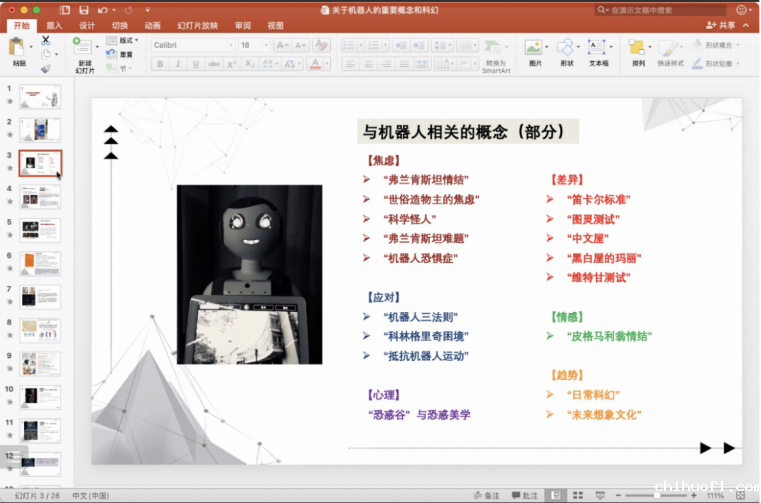
Task: Select the Cut scissors icon
Action: click(x=45, y=40)
